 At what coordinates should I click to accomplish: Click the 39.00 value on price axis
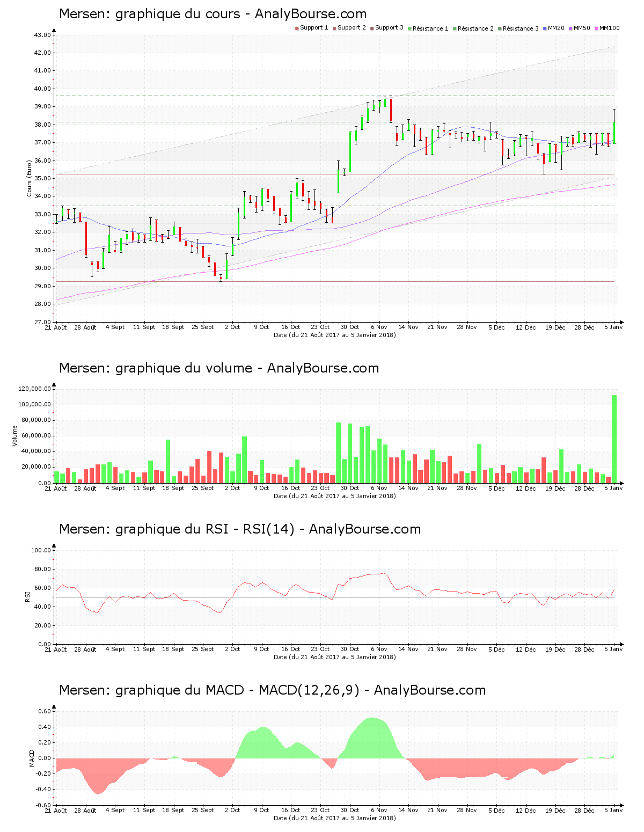pos(42,107)
